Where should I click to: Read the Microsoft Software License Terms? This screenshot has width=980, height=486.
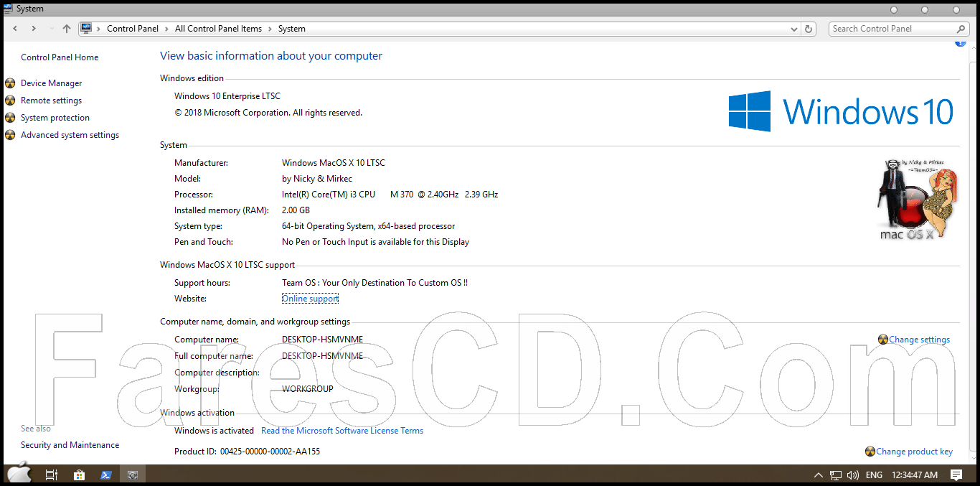click(342, 431)
